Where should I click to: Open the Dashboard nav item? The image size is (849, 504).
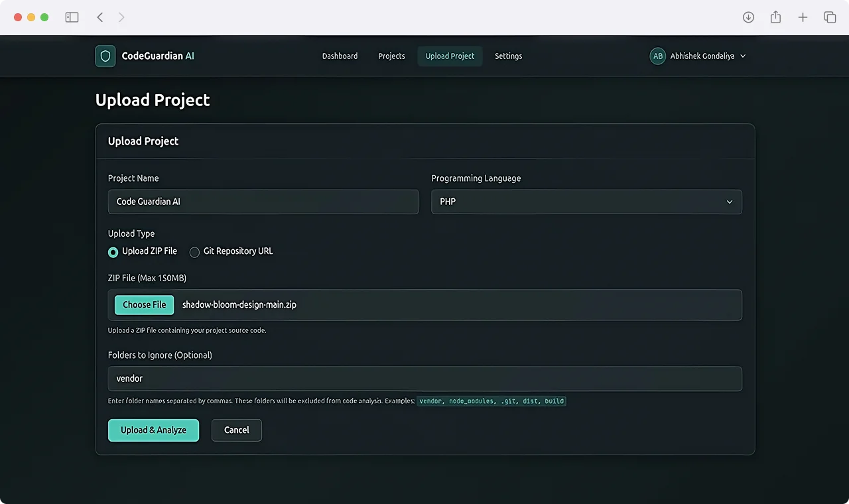pos(340,56)
